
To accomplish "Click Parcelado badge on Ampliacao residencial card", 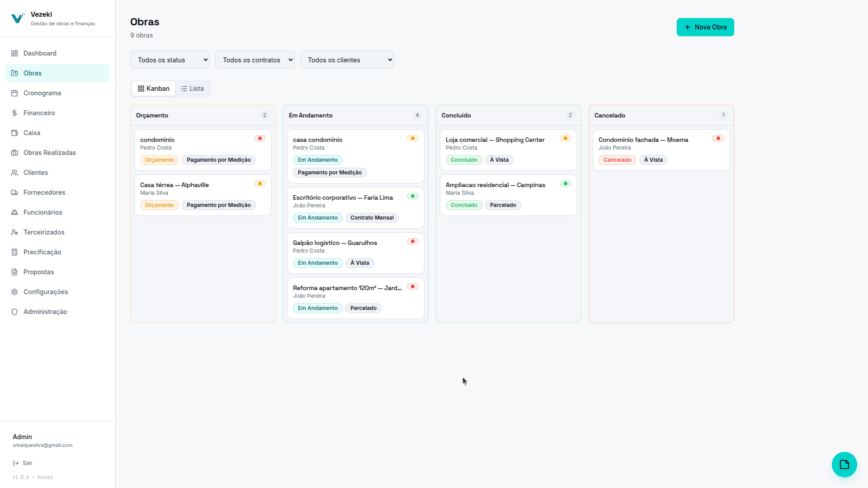I will point(503,205).
